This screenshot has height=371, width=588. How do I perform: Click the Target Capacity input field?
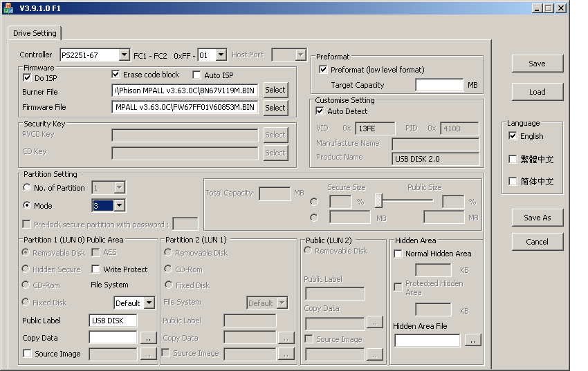(x=439, y=84)
